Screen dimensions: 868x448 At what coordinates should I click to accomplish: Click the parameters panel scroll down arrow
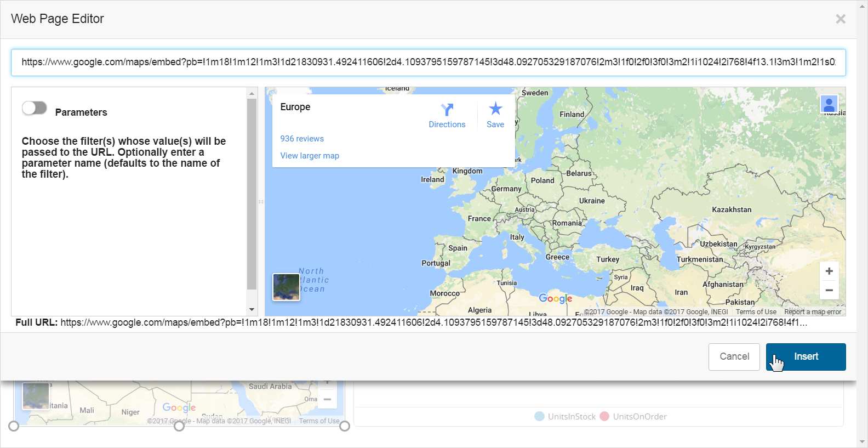pyautogui.click(x=252, y=310)
